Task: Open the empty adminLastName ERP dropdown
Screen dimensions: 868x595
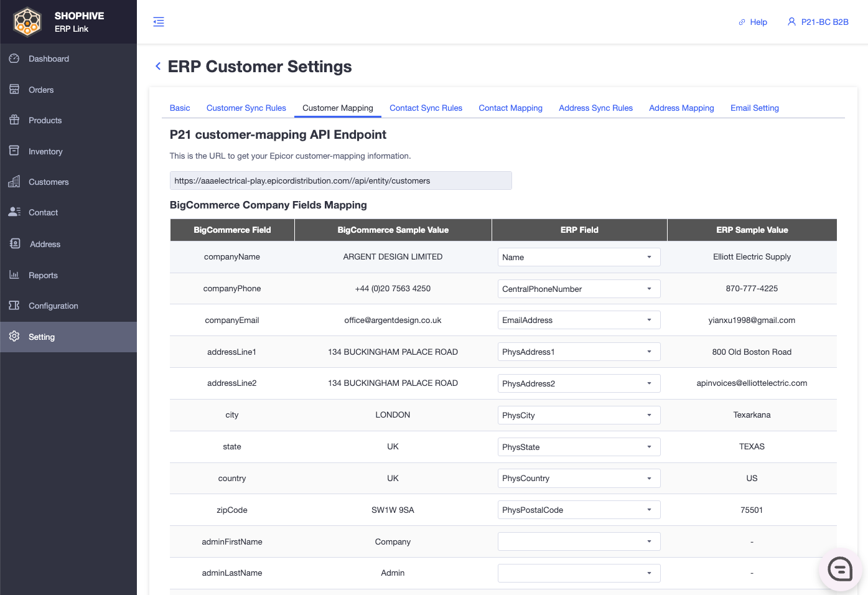Action: pyautogui.click(x=579, y=573)
